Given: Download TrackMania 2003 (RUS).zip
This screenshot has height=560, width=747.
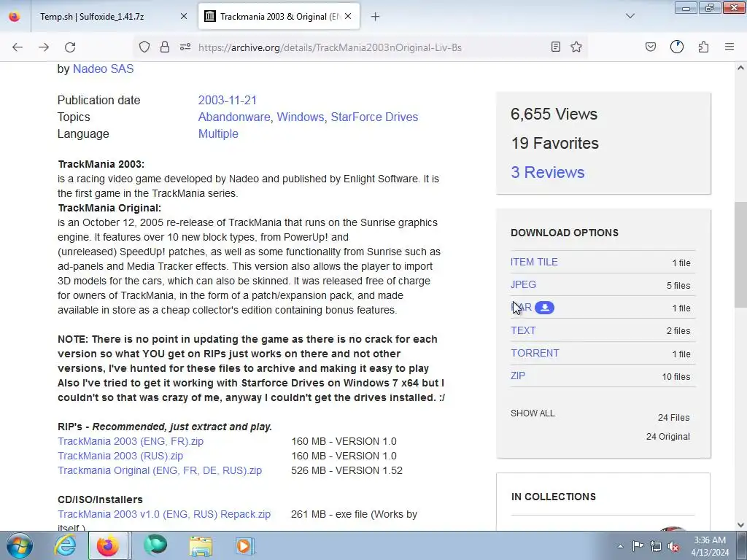Looking at the screenshot, I should coord(120,456).
